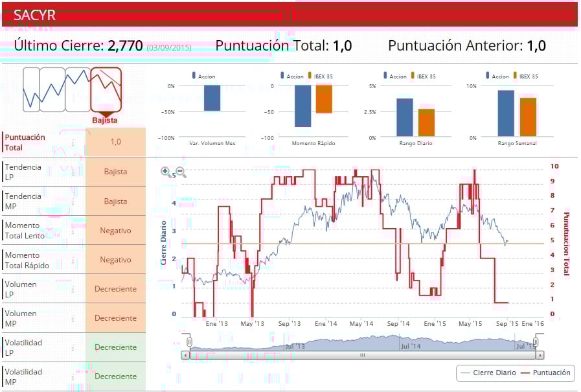Click the navigator scrollbar left arrow

(185, 355)
